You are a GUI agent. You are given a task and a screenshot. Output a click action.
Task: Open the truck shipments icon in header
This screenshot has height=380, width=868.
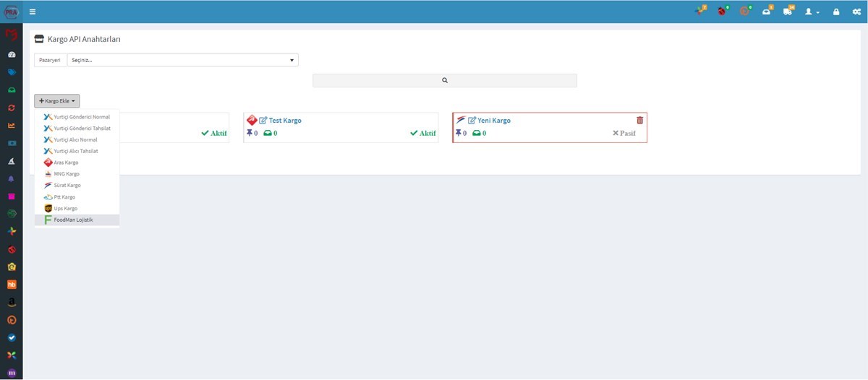click(788, 12)
